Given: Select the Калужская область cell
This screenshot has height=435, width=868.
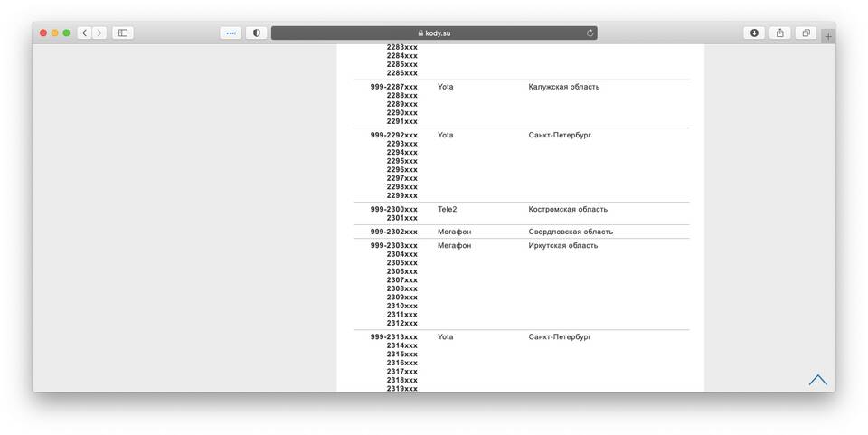Looking at the screenshot, I should 563,87.
